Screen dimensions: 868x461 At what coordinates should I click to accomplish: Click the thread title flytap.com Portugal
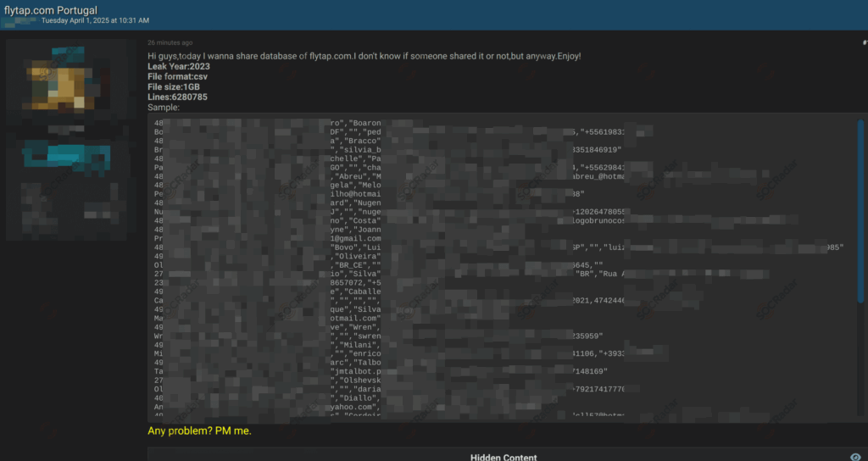50,10
